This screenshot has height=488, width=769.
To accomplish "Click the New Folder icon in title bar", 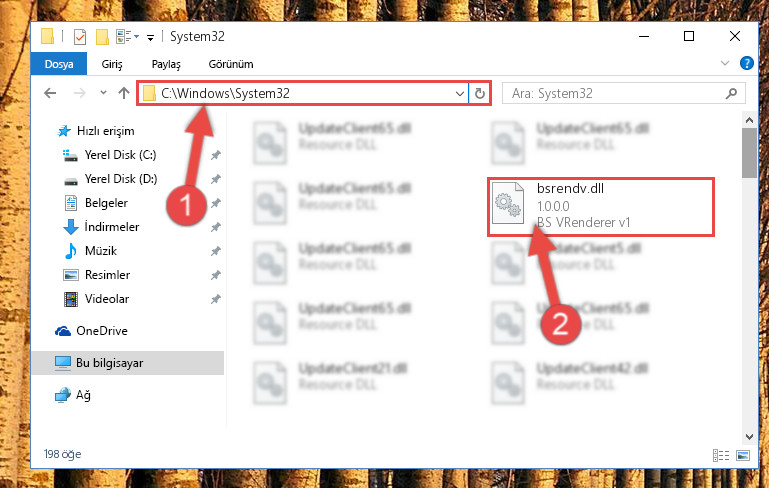I will [102, 37].
